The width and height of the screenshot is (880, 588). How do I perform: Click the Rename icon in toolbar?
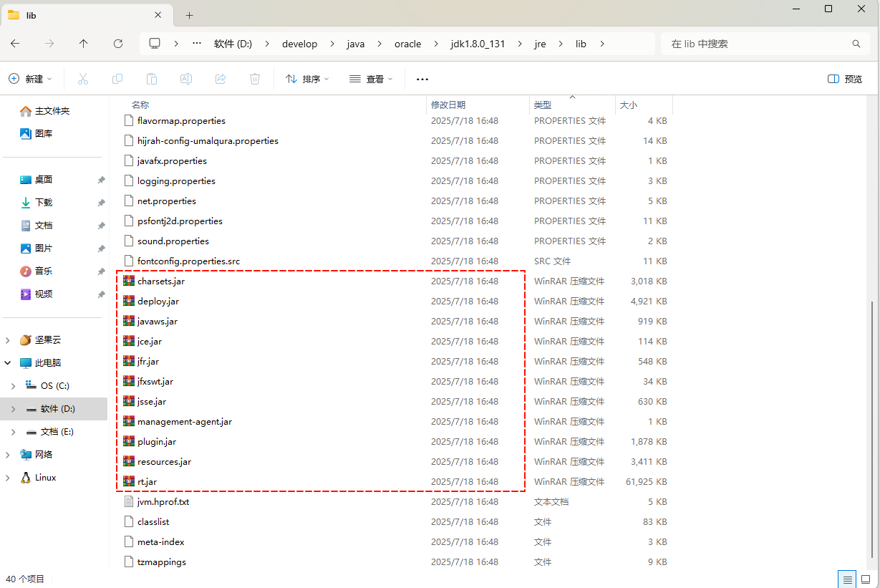186,79
